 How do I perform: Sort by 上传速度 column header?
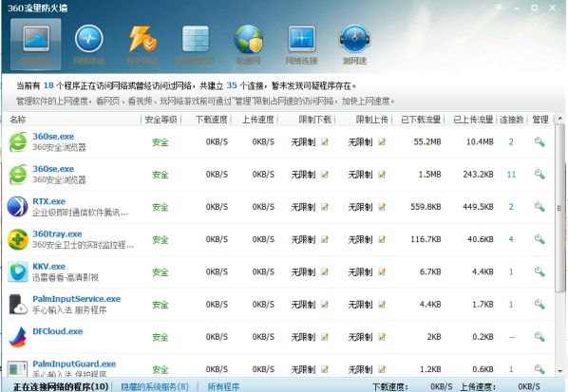[x=258, y=120]
